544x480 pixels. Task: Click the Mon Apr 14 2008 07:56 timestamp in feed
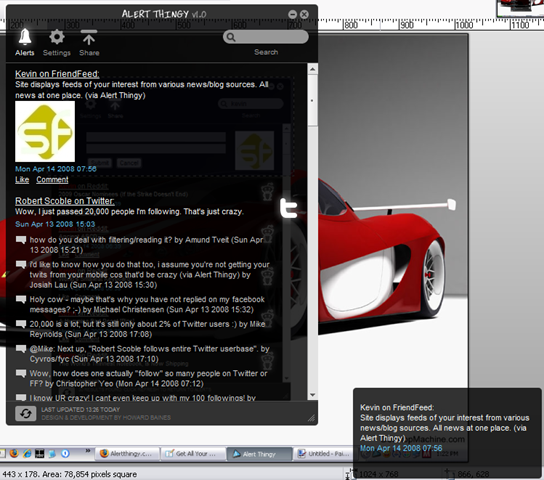(x=56, y=169)
